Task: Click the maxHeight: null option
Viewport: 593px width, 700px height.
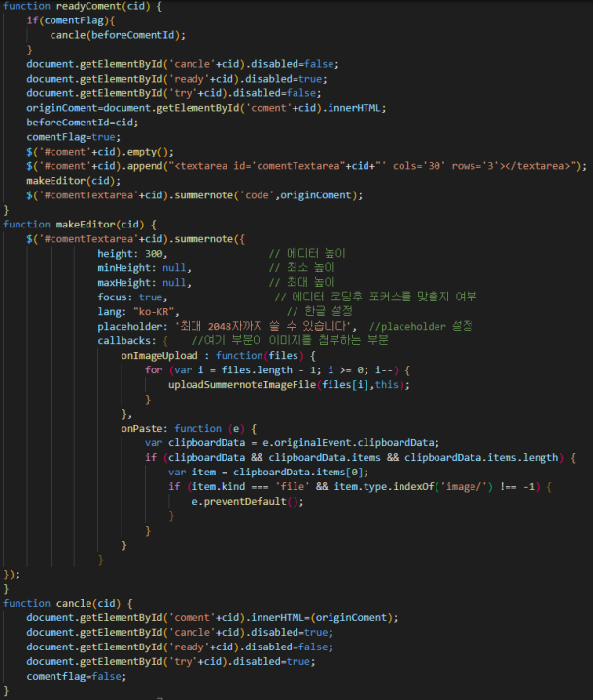Action: pyautogui.click(x=144, y=283)
